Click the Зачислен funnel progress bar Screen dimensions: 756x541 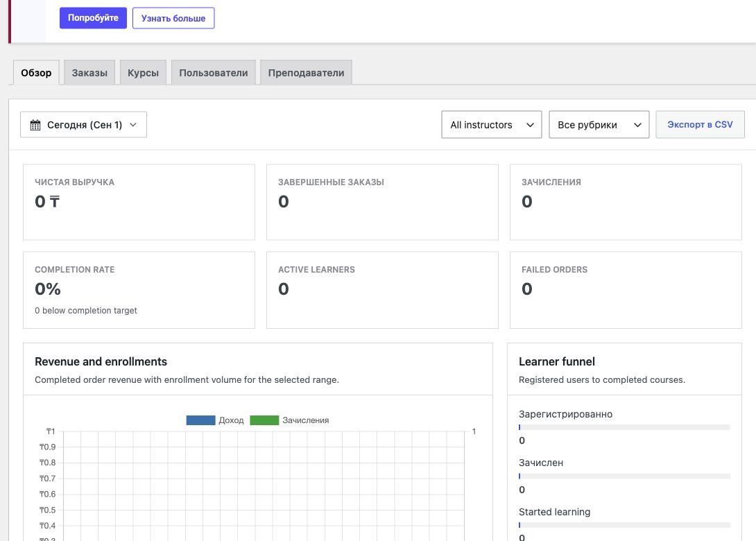coord(624,476)
